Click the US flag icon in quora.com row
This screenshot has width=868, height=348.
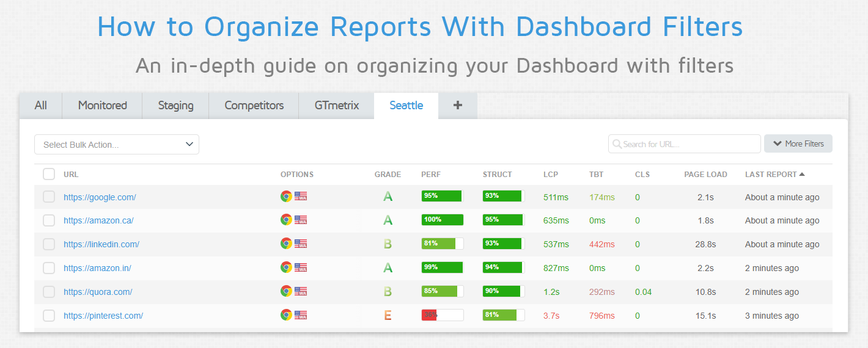301,292
